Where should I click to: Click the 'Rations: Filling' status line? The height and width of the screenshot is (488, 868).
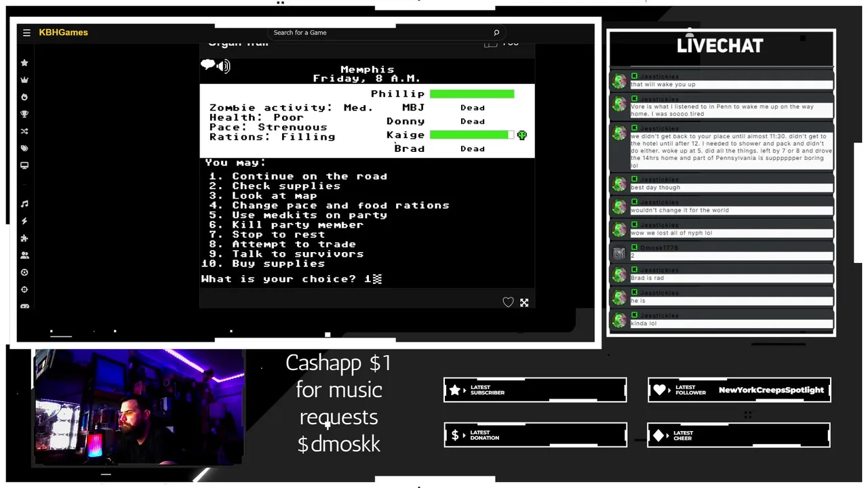272,137
